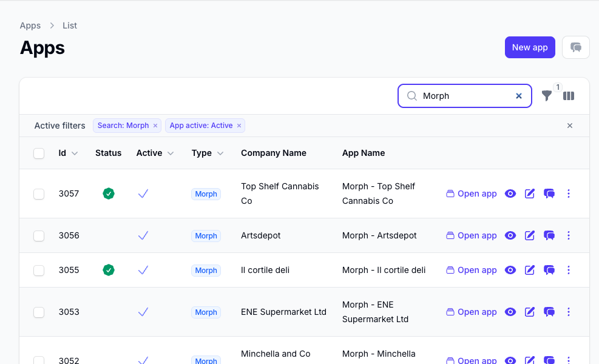Open app for Il cortile deli
The image size is (599, 364).
click(472, 270)
